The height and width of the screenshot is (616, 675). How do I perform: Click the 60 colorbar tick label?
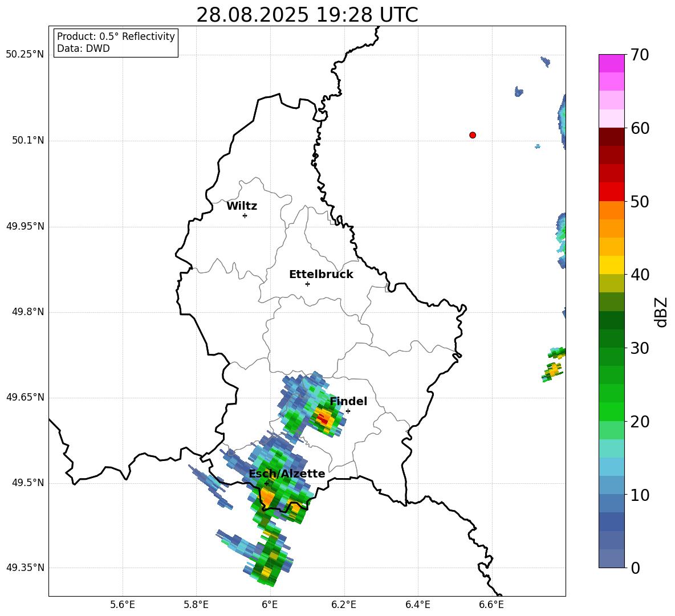640,128
